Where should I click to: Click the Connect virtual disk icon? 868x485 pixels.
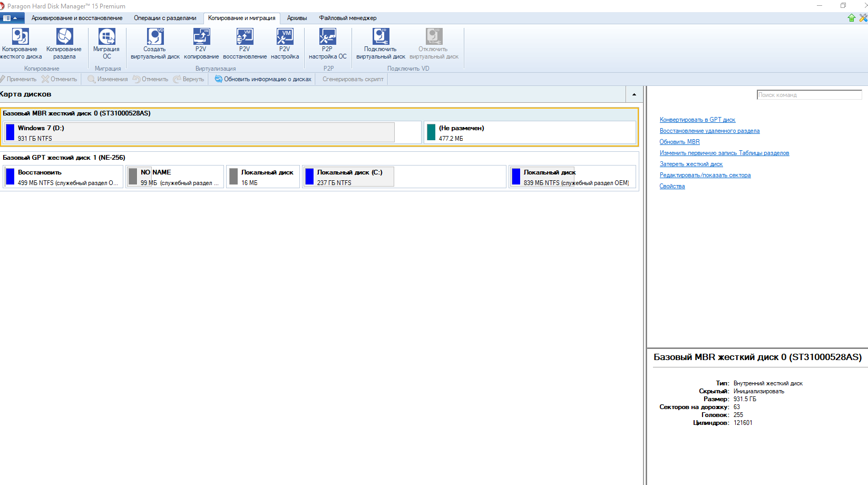click(x=381, y=37)
